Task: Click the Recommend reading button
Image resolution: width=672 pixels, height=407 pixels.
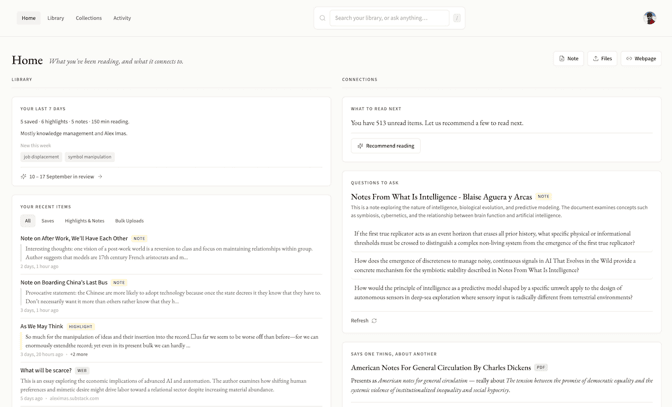Action: pyautogui.click(x=386, y=146)
